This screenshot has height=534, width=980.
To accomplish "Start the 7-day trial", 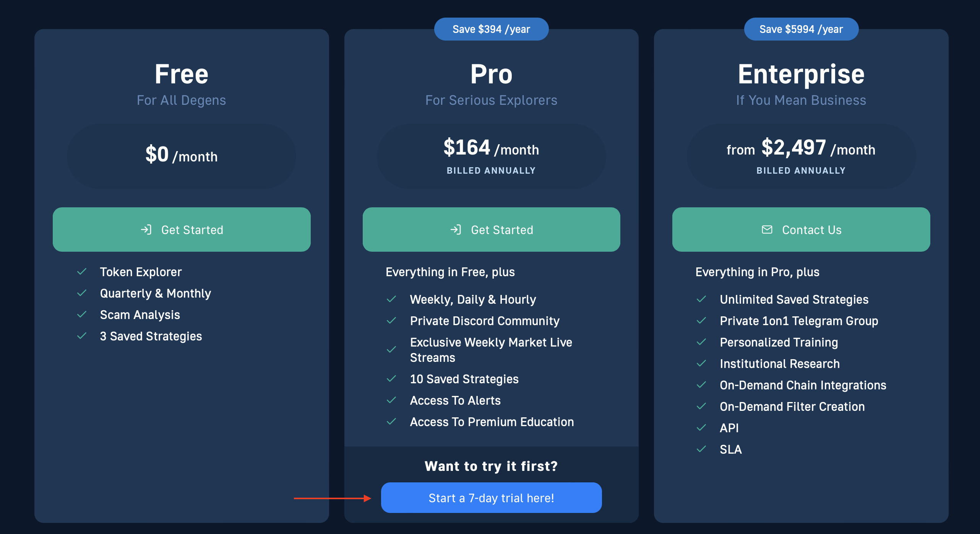I will pos(491,498).
